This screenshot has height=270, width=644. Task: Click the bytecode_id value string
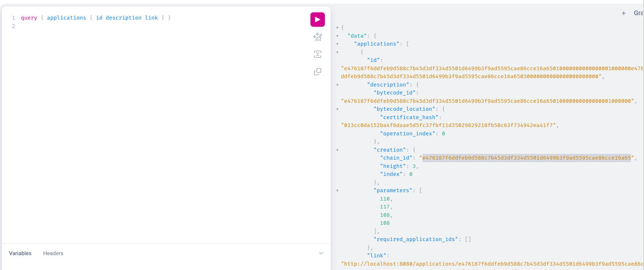click(x=488, y=101)
